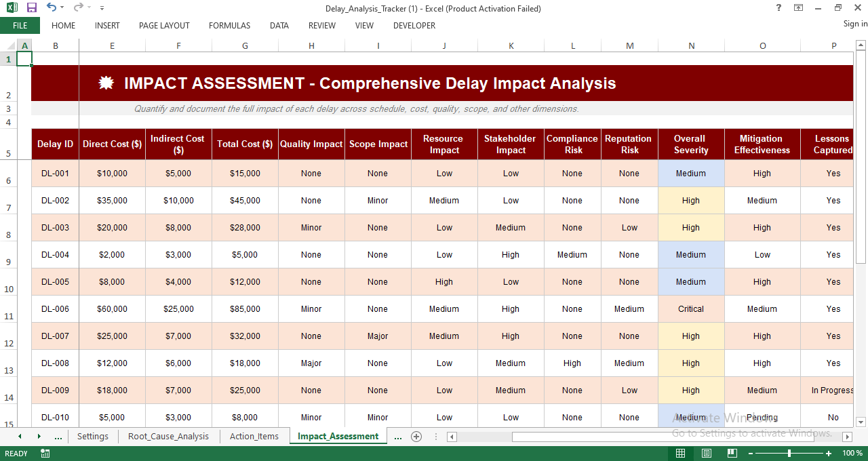Open the Action_Items sheet

click(x=254, y=437)
